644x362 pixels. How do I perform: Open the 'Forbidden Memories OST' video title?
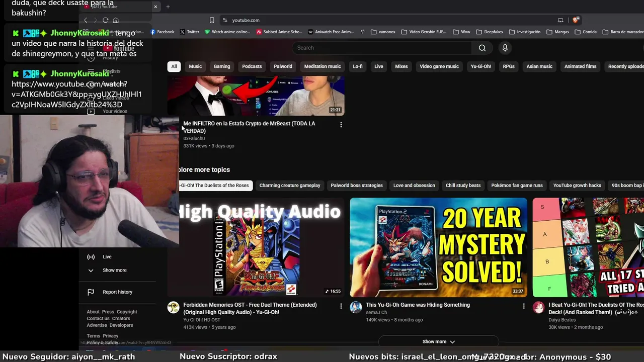point(250,309)
